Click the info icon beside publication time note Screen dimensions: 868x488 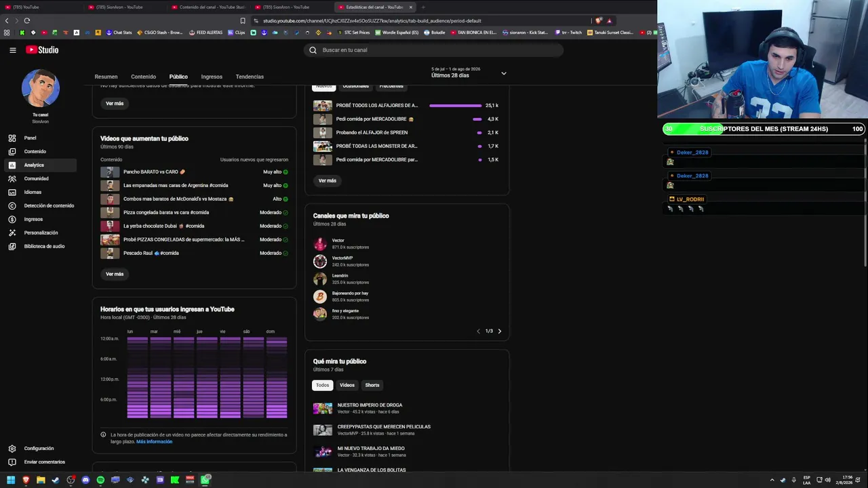[x=103, y=435]
